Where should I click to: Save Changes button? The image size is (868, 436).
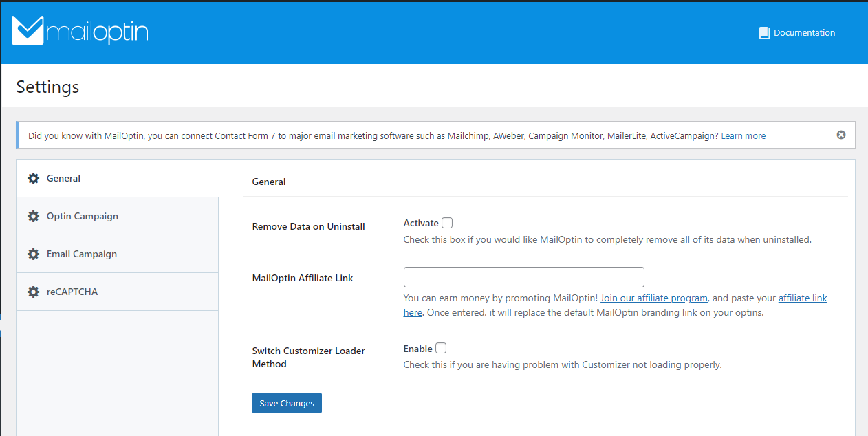coord(287,403)
